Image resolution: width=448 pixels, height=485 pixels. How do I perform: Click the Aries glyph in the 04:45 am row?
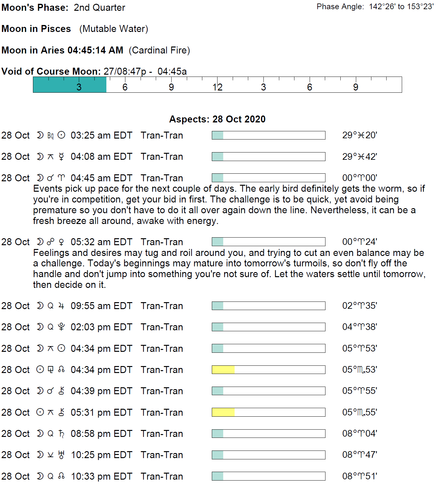coord(61,178)
